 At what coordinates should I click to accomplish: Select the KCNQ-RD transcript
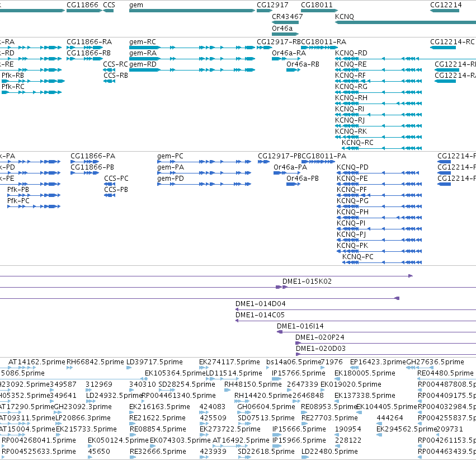tap(406, 59)
